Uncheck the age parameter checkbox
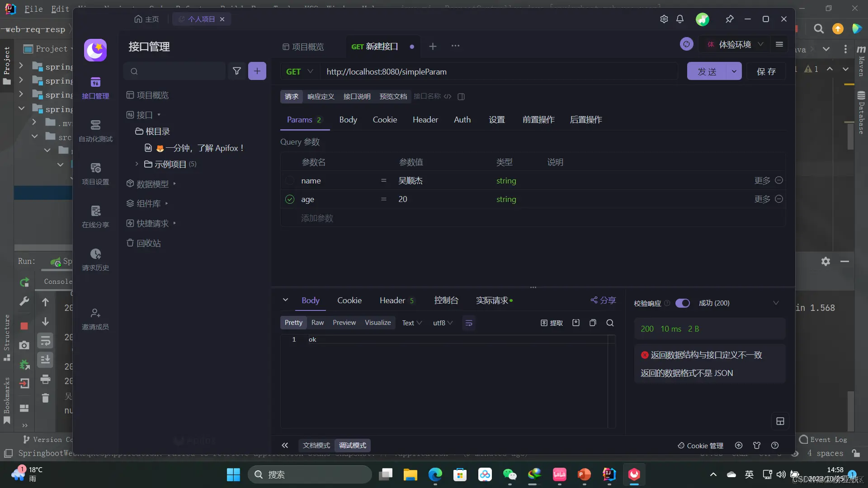This screenshot has height=488, width=868. [290, 199]
